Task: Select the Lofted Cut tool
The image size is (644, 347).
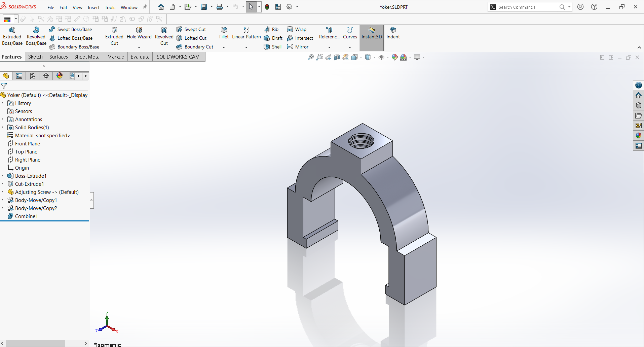Action: (191, 38)
